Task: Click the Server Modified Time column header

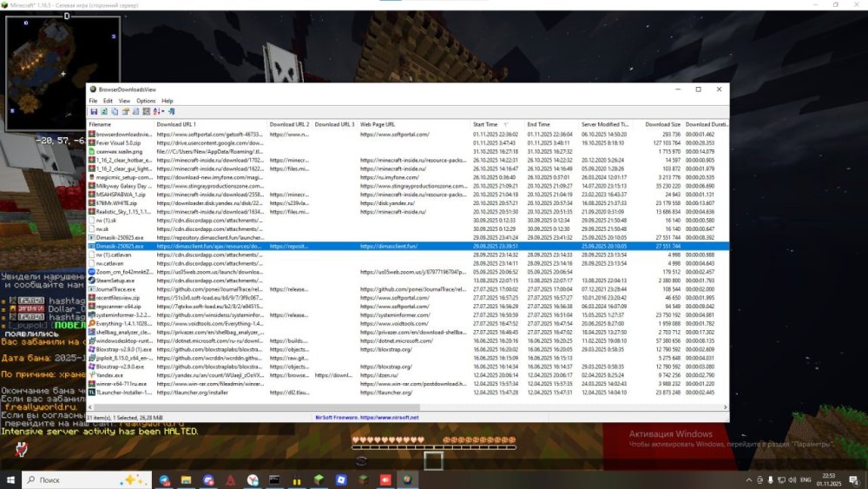Action: click(x=605, y=124)
